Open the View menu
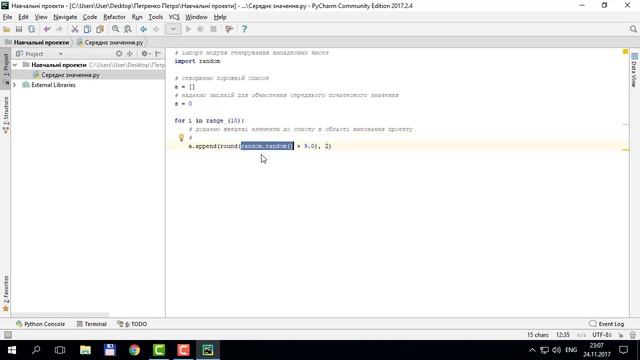 point(41,17)
